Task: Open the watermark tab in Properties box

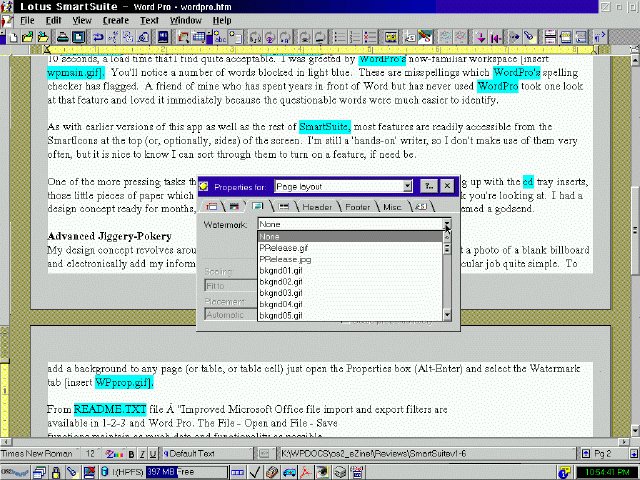Action: pos(258,206)
